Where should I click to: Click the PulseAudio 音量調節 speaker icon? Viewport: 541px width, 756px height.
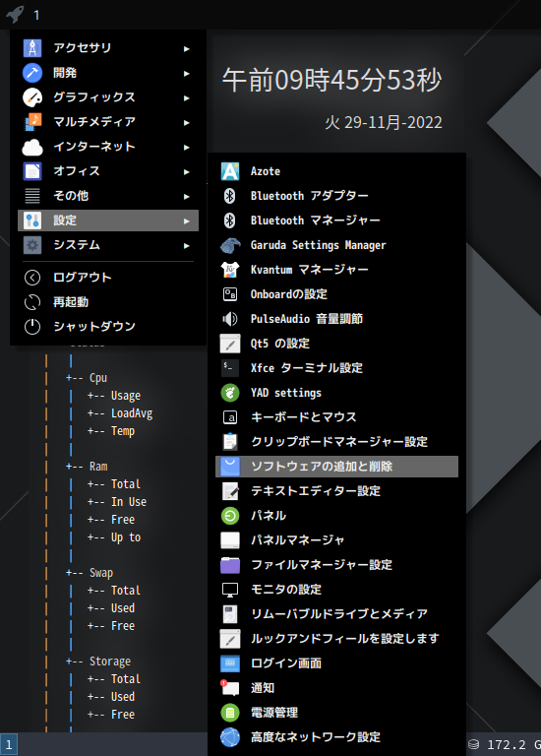tap(230, 319)
